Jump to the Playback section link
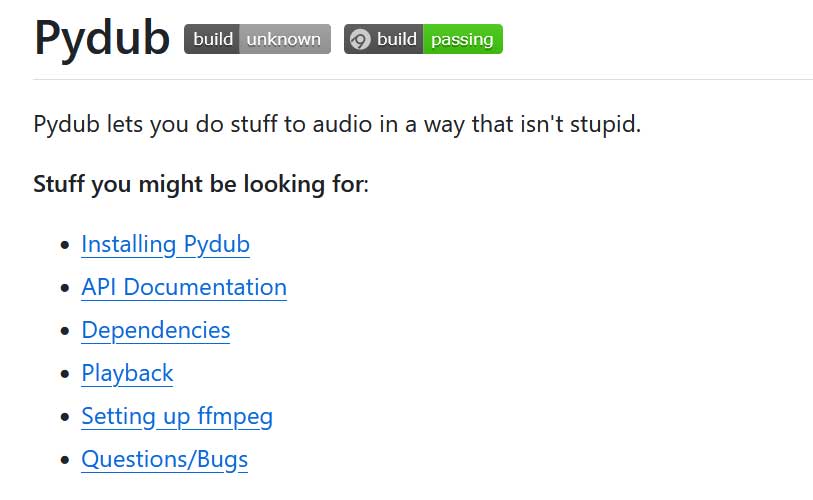Viewport: 813px width, 500px height. [x=127, y=373]
